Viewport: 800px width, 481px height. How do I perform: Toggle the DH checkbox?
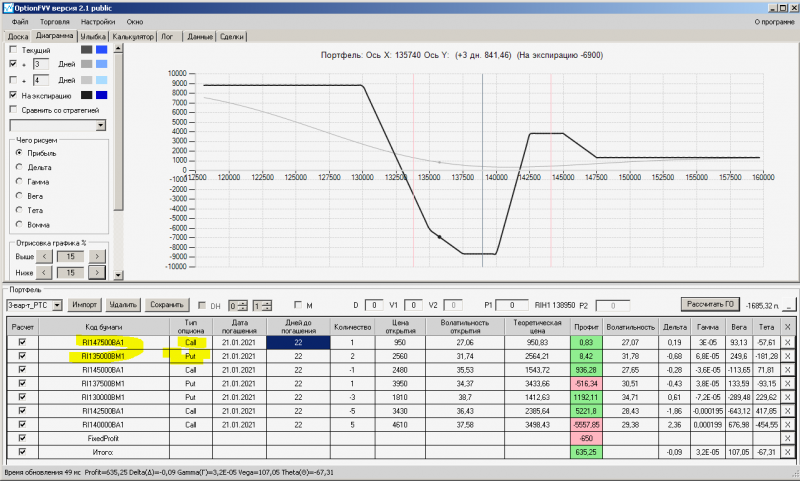coord(202,305)
